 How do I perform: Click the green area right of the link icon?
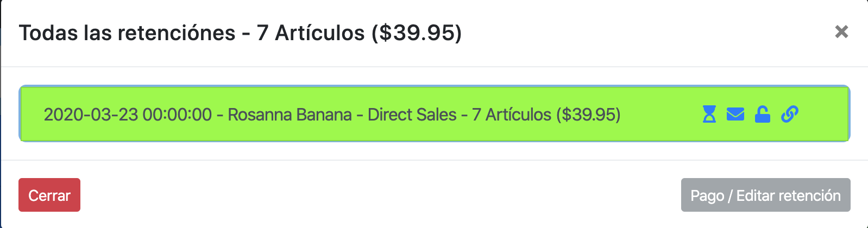tap(823, 114)
